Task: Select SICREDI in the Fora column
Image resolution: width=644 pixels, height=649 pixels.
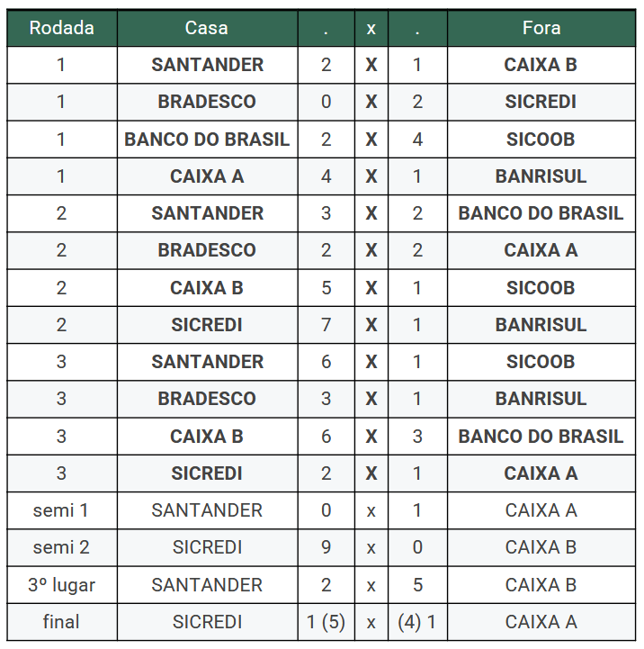Action: click(541, 102)
